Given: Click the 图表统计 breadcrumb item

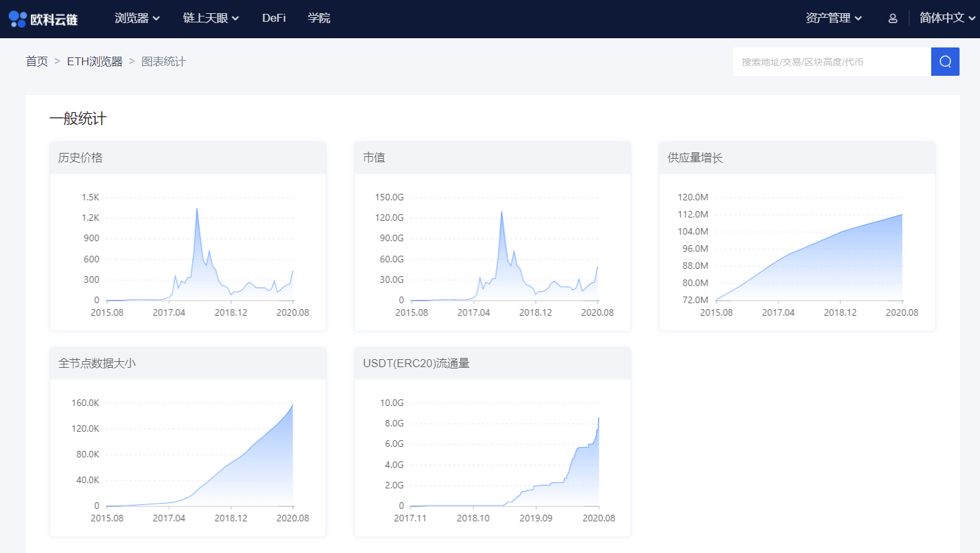Looking at the screenshot, I should click(163, 61).
